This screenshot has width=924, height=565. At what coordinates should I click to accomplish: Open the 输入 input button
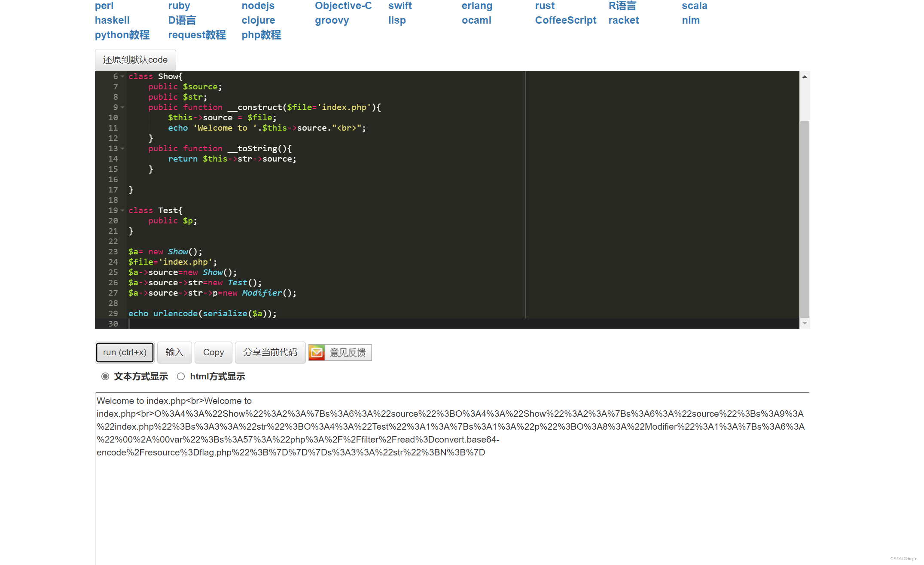coord(174,352)
